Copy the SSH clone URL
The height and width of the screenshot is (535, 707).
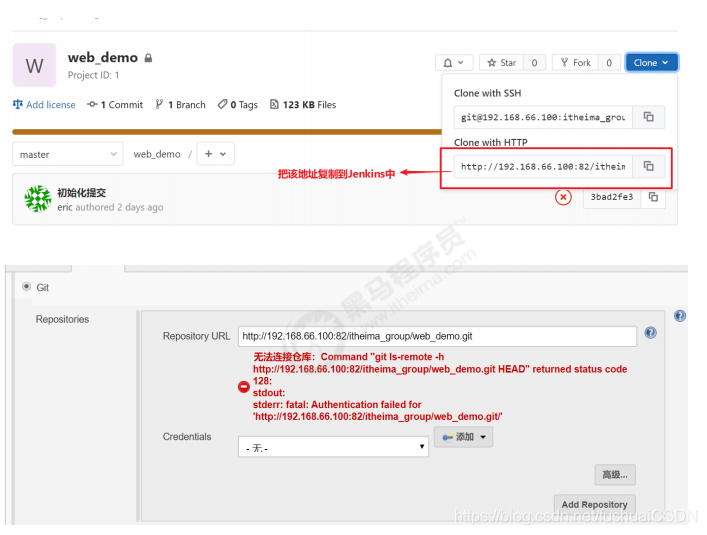pyautogui.click(x=648, y=117)
